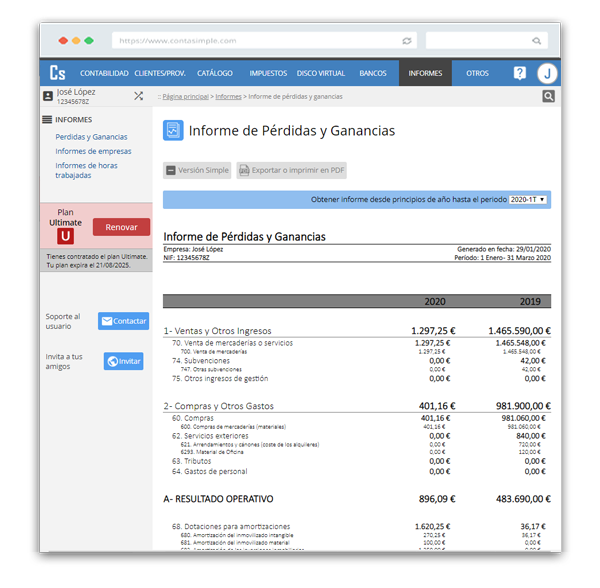Viewport: 600px width, 588px height.
Task: Expand the period dropdown 2020-1T
Action: [x=529, y=200]
